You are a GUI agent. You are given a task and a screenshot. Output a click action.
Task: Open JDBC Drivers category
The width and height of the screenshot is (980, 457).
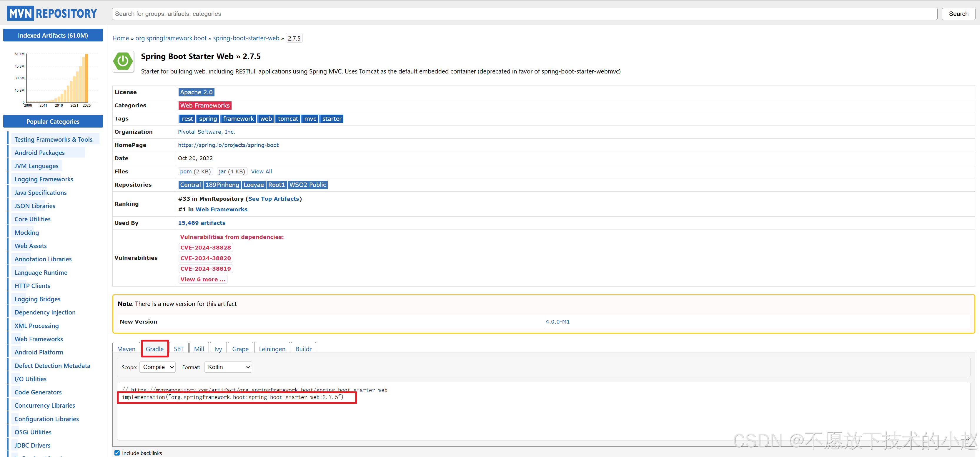(32, 445)
